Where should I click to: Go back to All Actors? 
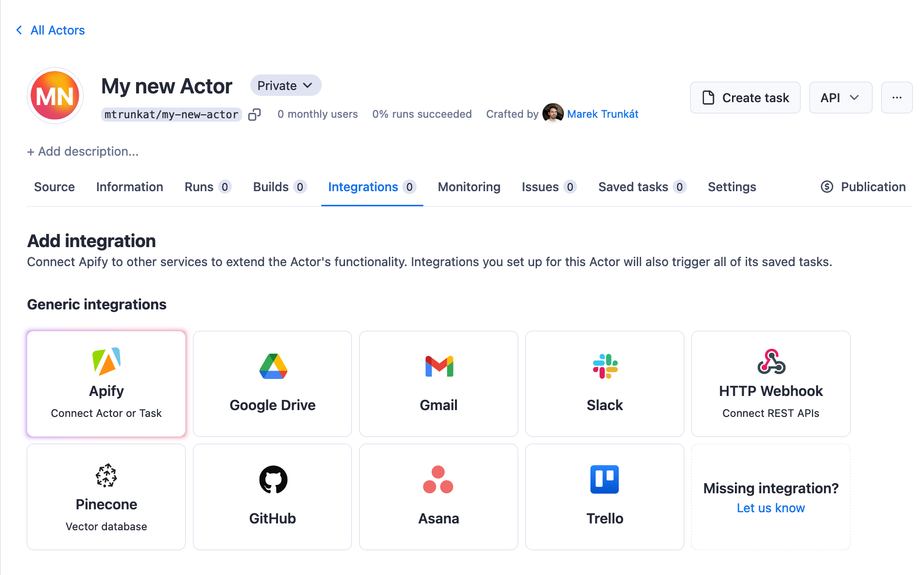(x=57, y=30)
